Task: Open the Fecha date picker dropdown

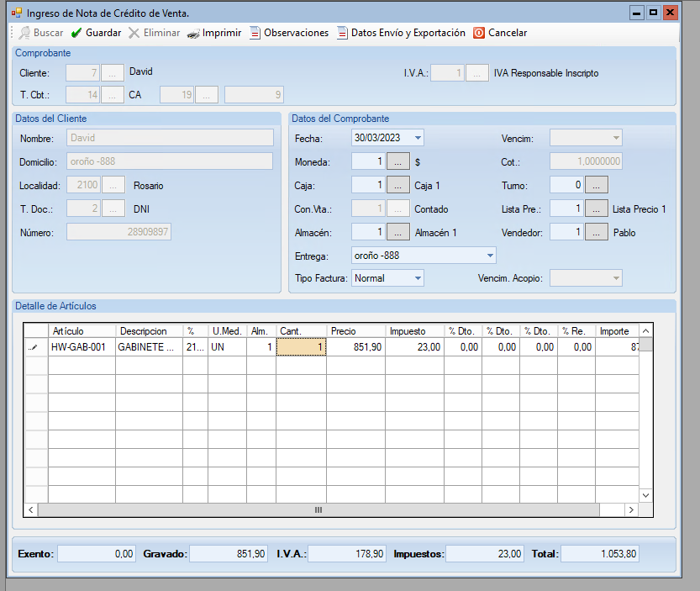Action: [x=418, y=138]
